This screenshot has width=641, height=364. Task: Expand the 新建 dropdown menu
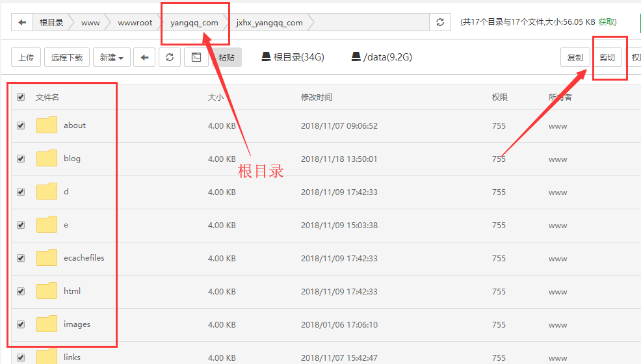[x=111, y=57]
